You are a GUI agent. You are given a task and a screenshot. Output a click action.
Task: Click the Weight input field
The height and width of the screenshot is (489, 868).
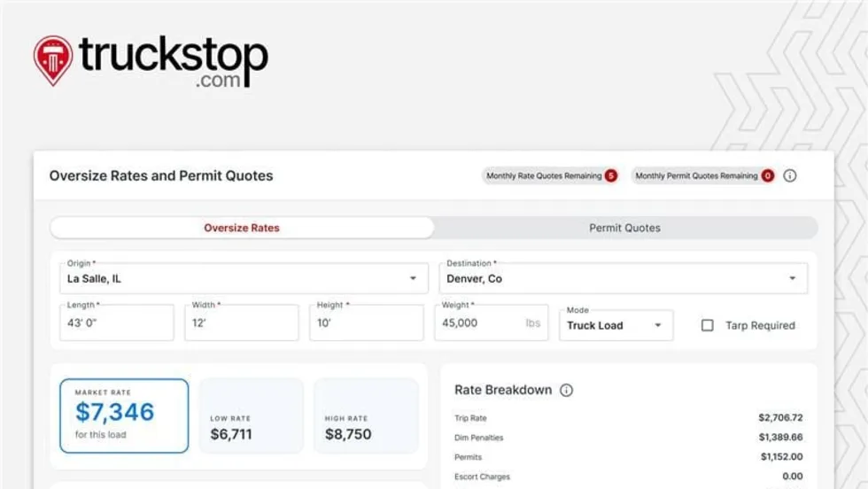point(491,322)
